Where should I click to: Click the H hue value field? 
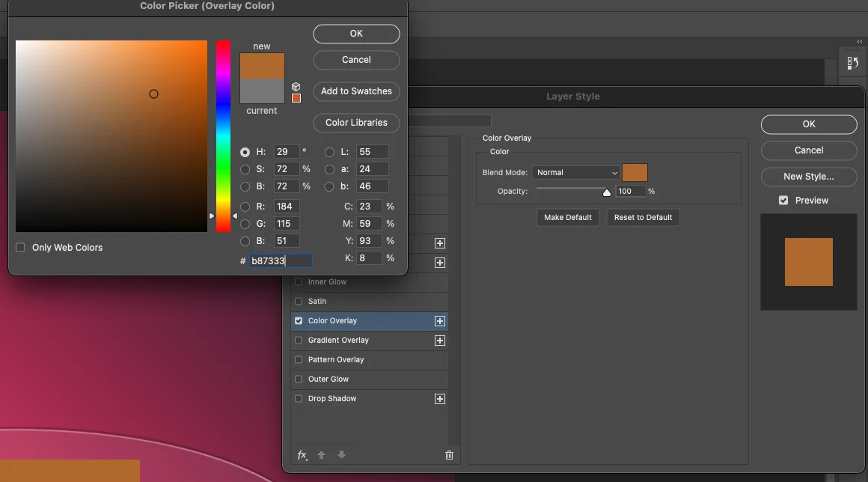[x=287, y=152]
